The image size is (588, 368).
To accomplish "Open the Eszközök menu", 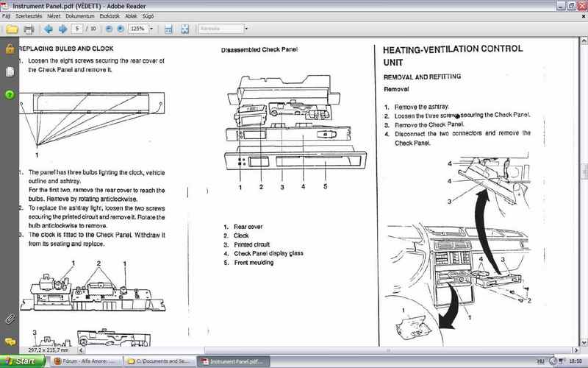I will pyautogui.click(x=112, y=15).
